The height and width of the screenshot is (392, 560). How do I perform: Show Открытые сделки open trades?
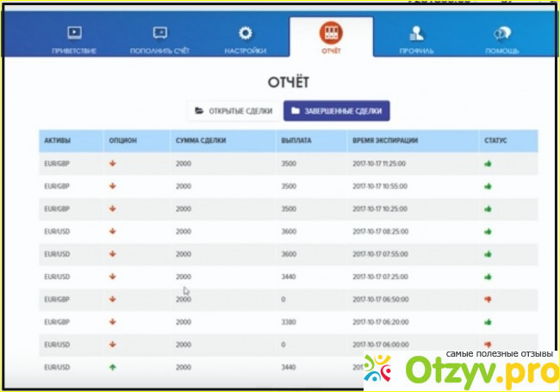click(x=233, y=111)
